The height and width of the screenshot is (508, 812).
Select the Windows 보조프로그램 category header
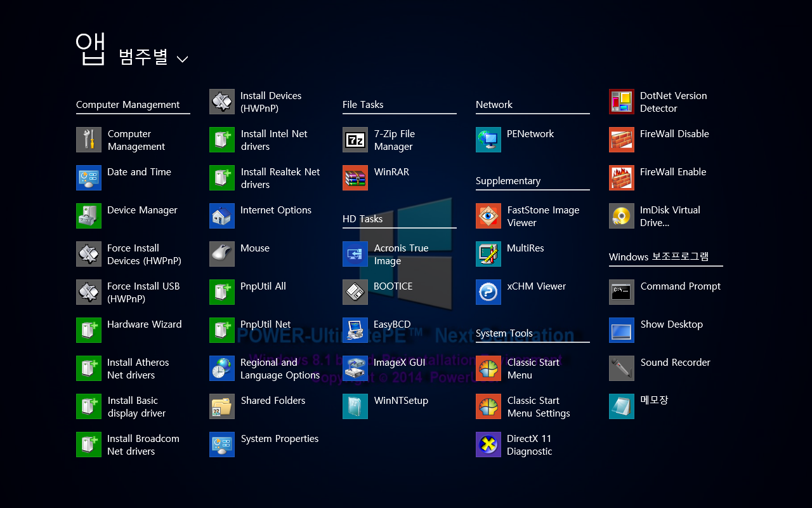point(659,257)
